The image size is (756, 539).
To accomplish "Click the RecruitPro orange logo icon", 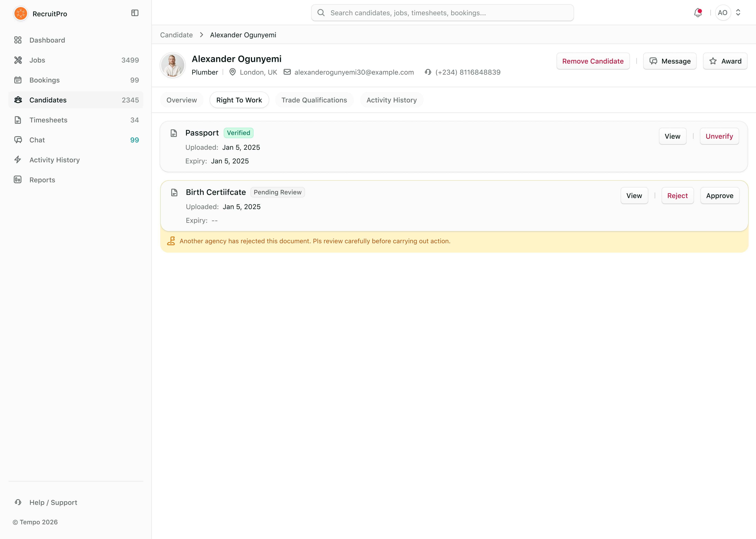I will point(20,14).
